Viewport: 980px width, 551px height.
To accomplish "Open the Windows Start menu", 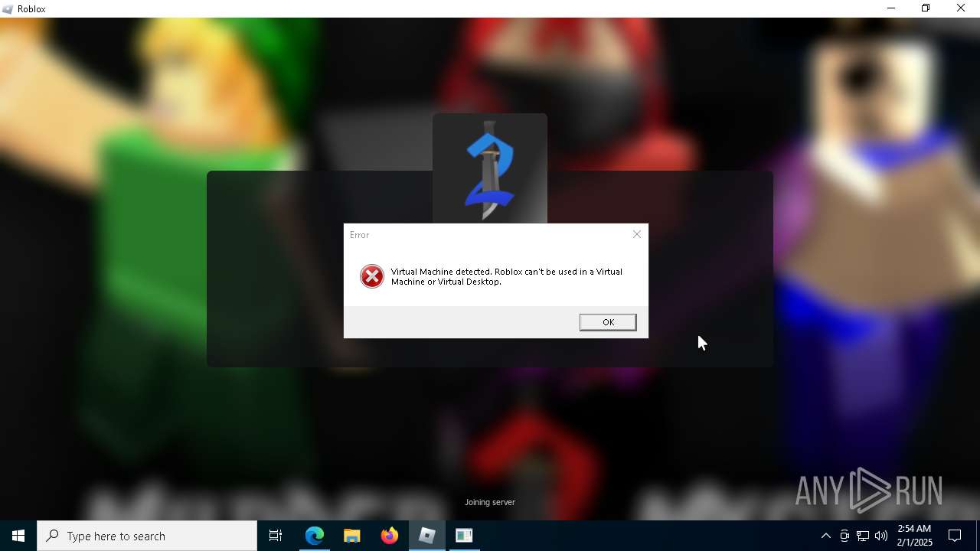I will 18,536.
